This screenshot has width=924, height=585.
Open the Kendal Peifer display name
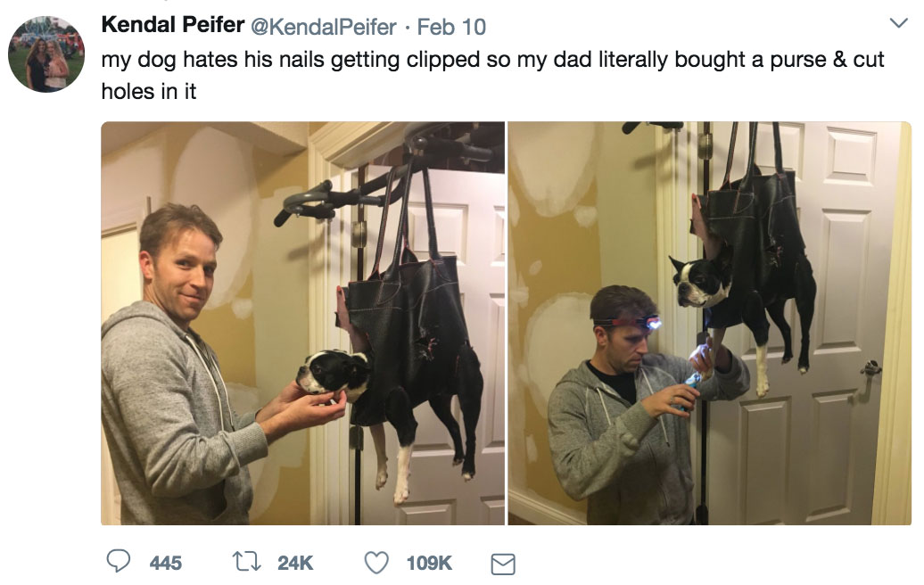pyautogui.click(x=173, y=25)
